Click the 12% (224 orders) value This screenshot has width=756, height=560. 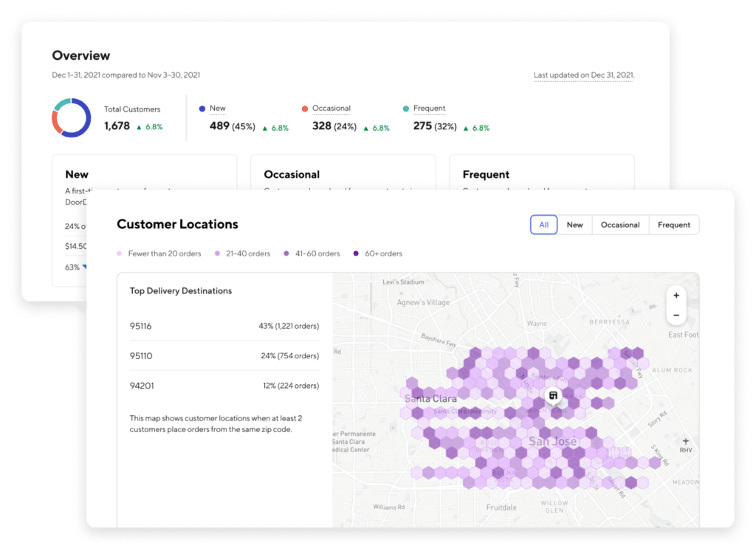pos(291,386)
